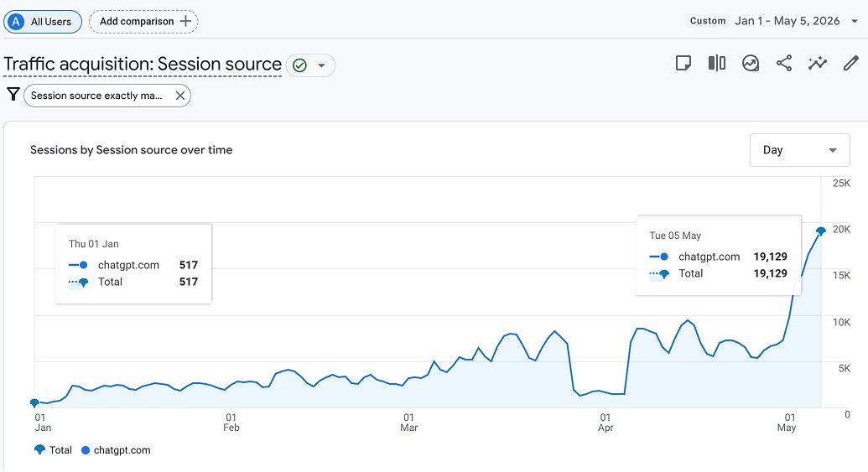The height and width of the screenshot is (472, 868).
Task: Click the Thu 01 Jan tooltip heading
Action: tap(94, 243)
